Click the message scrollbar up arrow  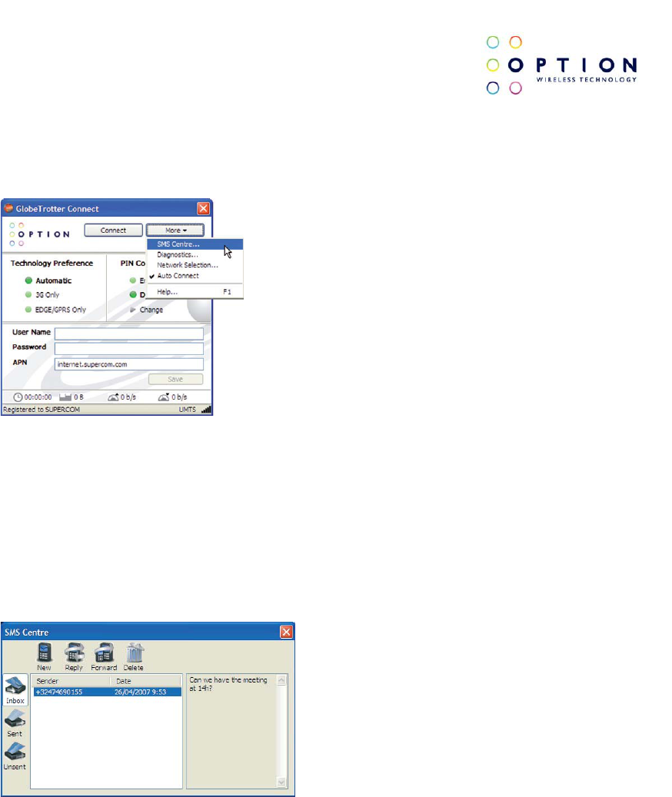(x=281, y=680)
